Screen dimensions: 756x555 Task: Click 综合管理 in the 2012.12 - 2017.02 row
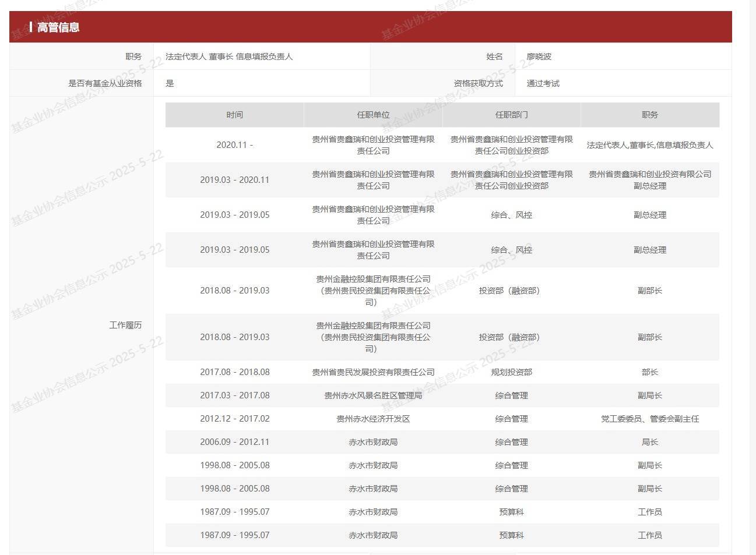point(512,419)
